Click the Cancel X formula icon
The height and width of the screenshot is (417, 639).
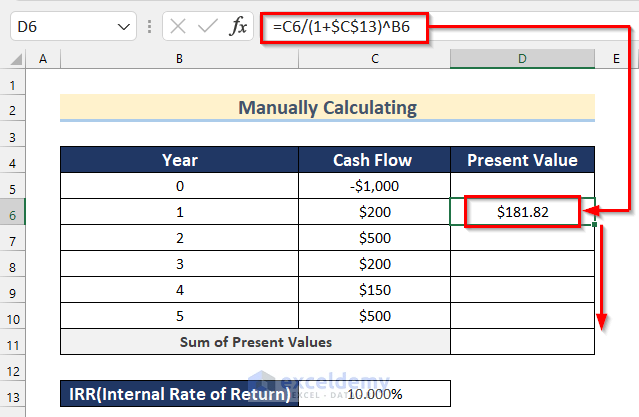pos(178,27)
